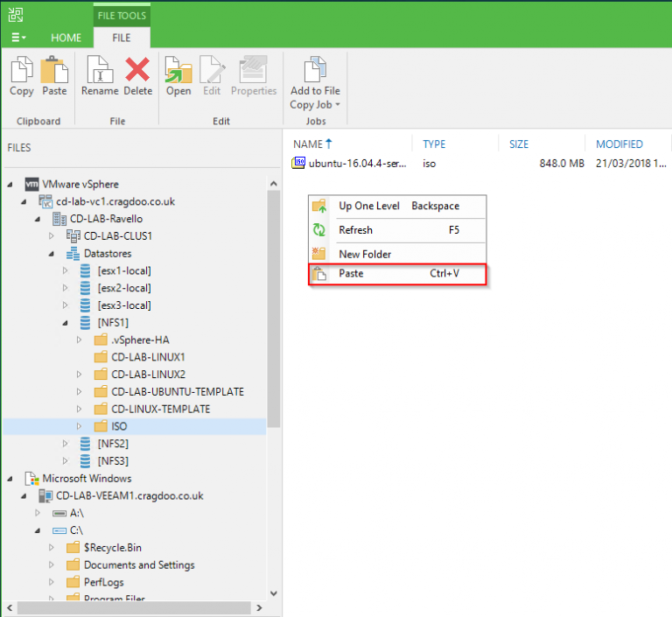Sort files by the MODIFIED column header
The image size is (672, 617).
tap(619, 144)
